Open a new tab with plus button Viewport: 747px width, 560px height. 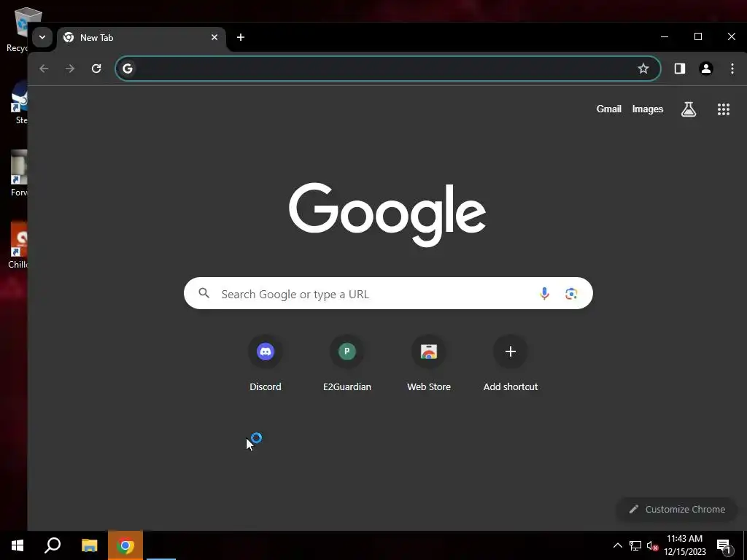pyautogui.click(x=241, y=37)
